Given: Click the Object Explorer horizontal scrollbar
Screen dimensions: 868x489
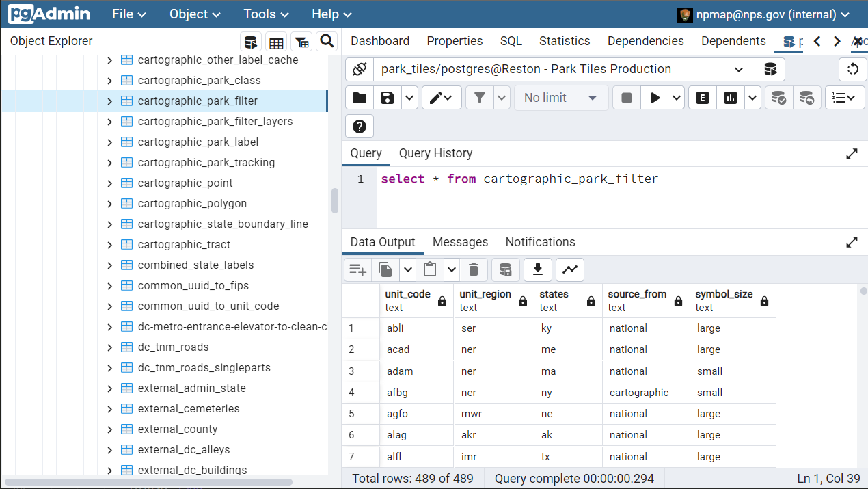Looking at the screenshot, I should [x=148, y=482].
